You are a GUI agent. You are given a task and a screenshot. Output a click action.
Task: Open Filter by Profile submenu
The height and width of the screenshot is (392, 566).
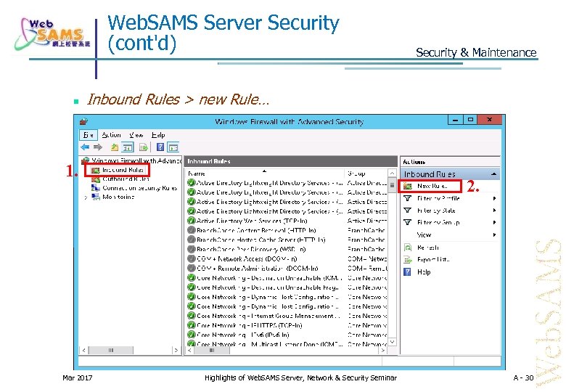438,198
